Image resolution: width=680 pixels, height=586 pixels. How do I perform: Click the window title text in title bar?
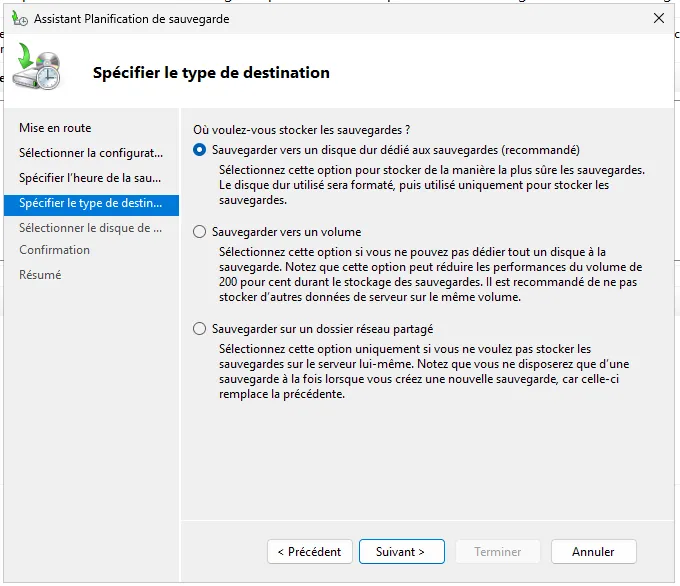[131, 18]
